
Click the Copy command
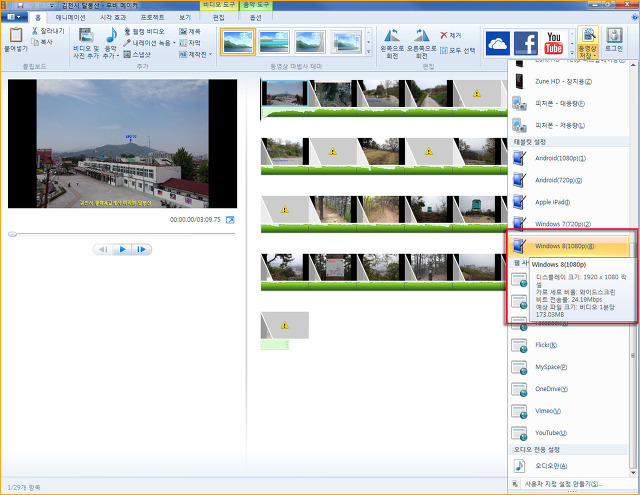(x=42, y=42)
